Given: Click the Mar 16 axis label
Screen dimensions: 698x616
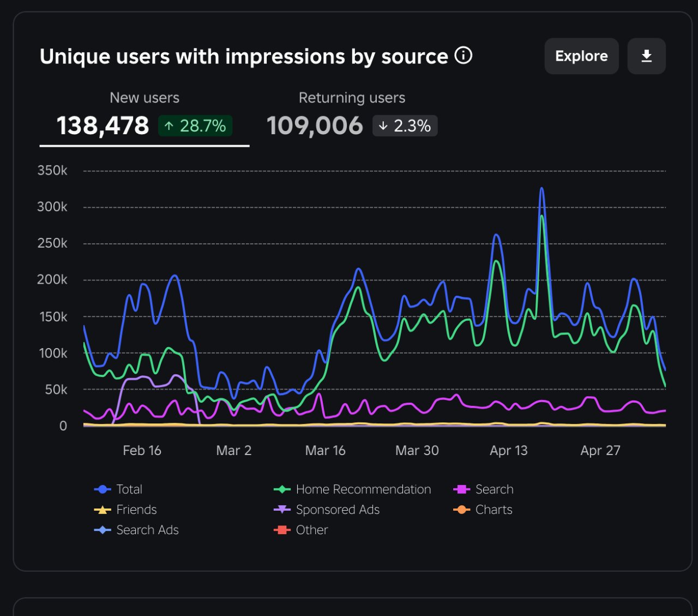Looking at the screenshot, I should 326,451.
